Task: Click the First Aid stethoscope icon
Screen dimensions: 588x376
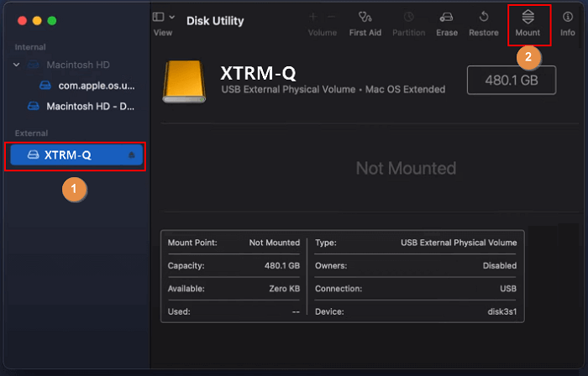Action: 365,17
